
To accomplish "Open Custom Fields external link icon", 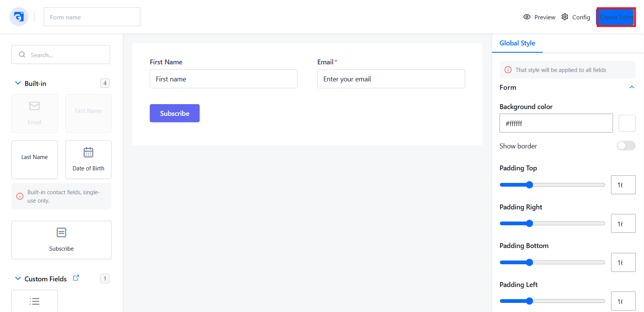I will pyautogui.click(x=76, y=278).
